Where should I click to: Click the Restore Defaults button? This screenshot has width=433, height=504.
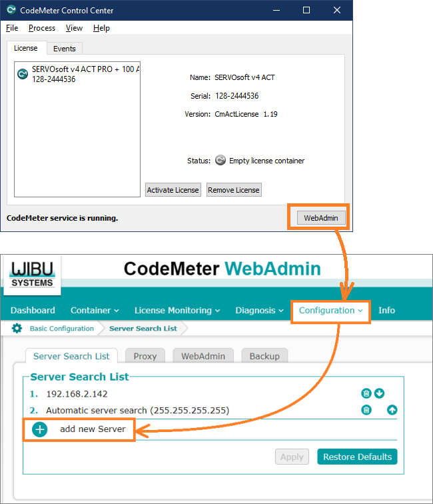(357, 457)
